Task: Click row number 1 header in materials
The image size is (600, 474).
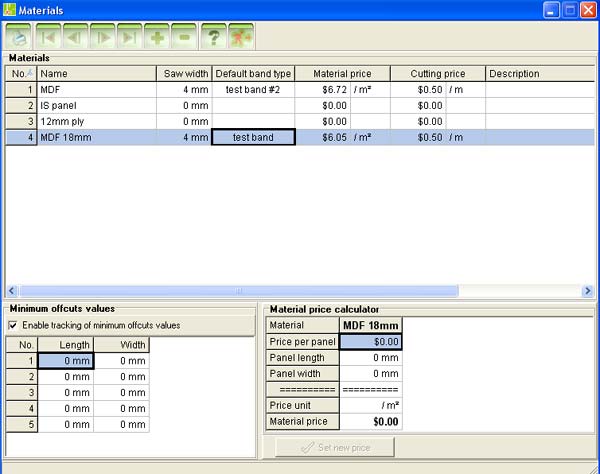Action: (21, 90)
